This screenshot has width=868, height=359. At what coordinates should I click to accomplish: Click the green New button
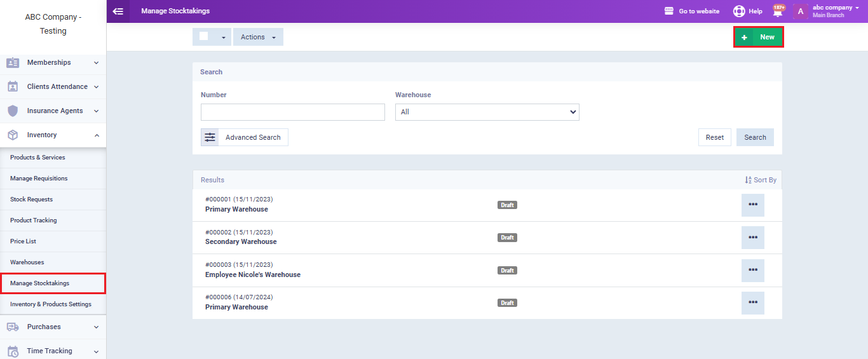[759, 37]
